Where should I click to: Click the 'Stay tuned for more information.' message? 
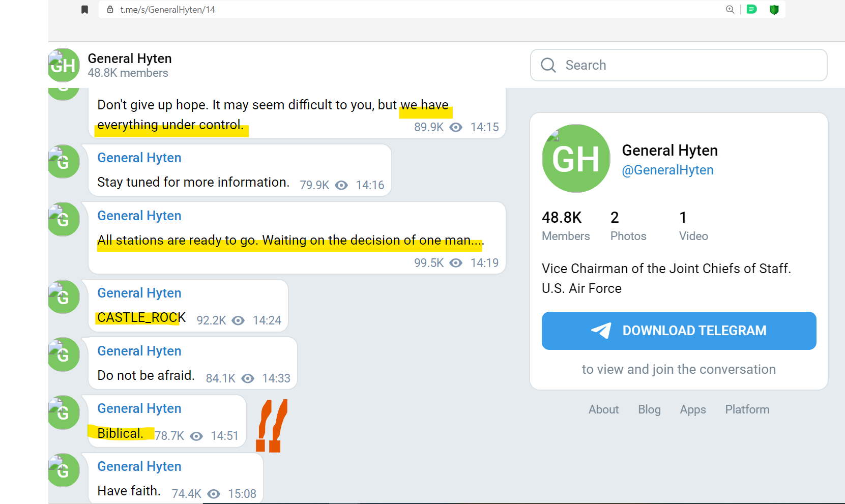coord(193,182)
